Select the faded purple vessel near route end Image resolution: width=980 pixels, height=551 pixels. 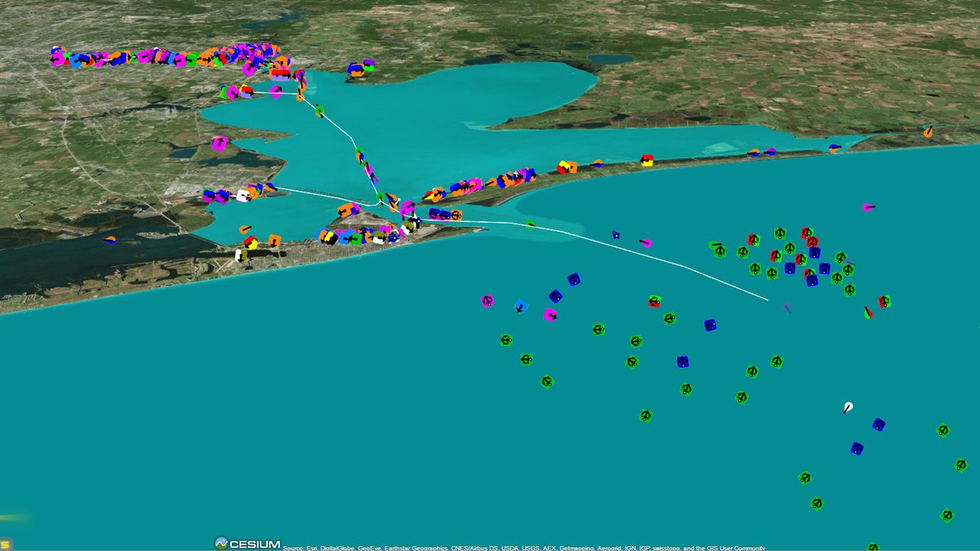pyautogui.click(x=786, y=309)
